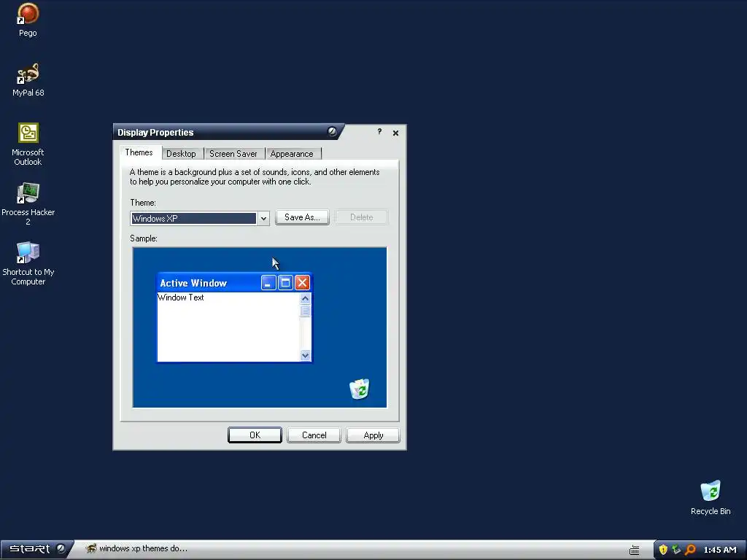This screenshot has width=747, height=560.
Task: Click the Display Properties title text
Action: point(156,133)
